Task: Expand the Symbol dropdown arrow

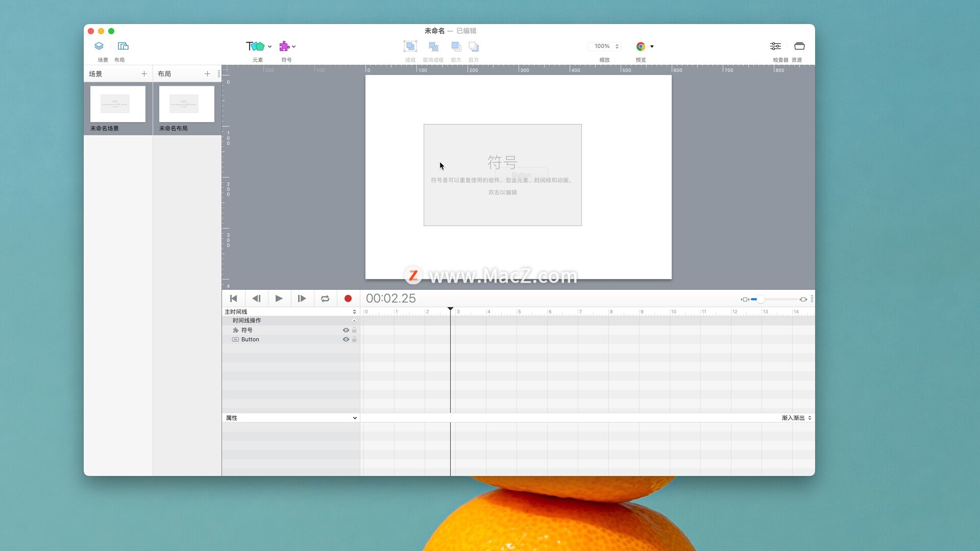Action: 293,46
